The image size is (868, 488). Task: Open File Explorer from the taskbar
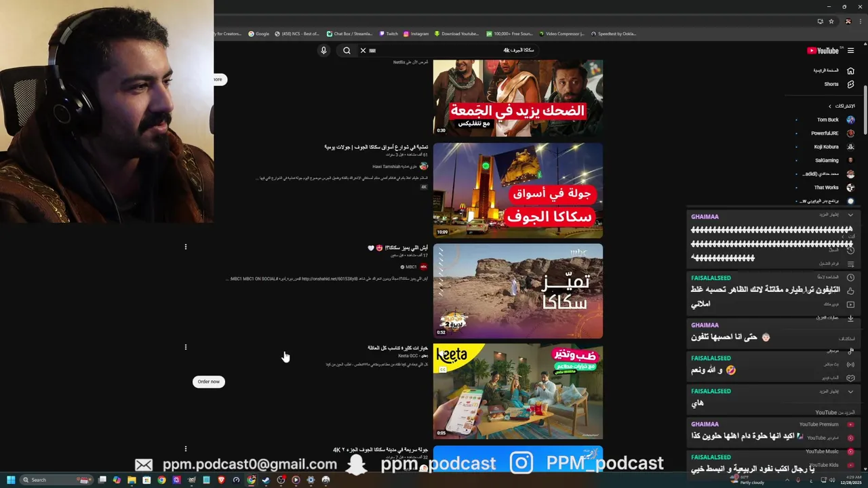[132, 480]
